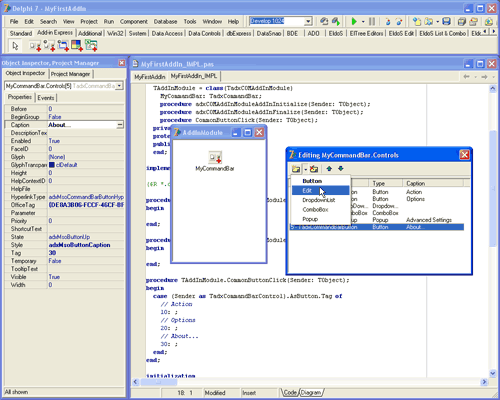Click the Caption column header in Editing dialog
The image size is (500, 400).
[x=433, y=183]
